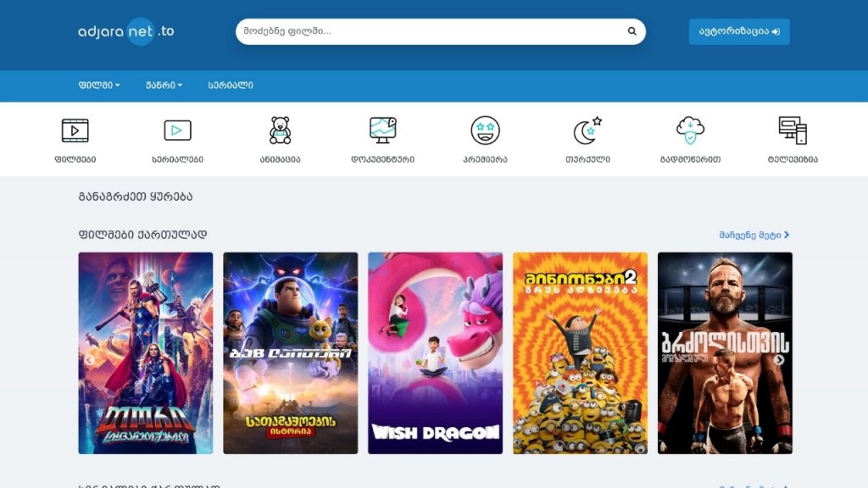
Task: Expand the ფილმი dropdown menu
Action: point(99,86)
